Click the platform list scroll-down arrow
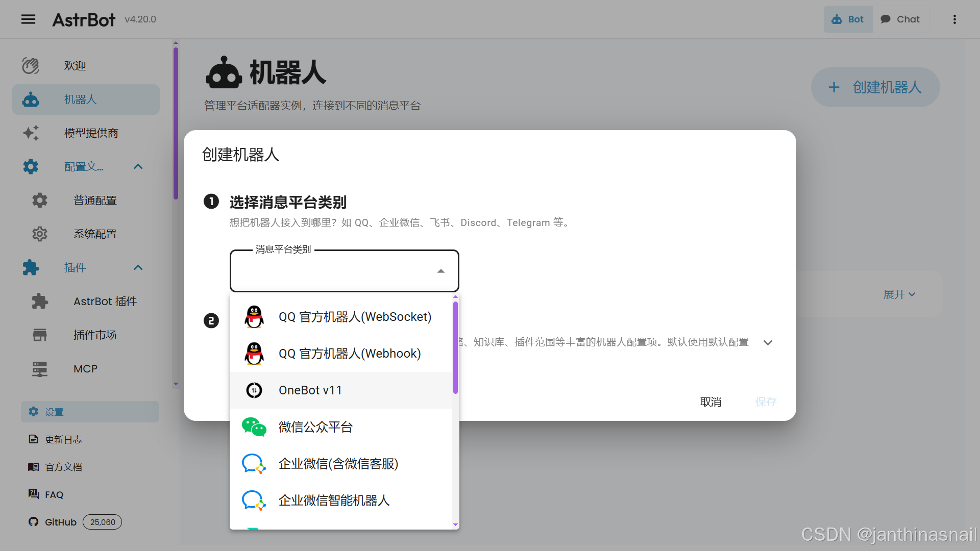 [x=455, y=524]
